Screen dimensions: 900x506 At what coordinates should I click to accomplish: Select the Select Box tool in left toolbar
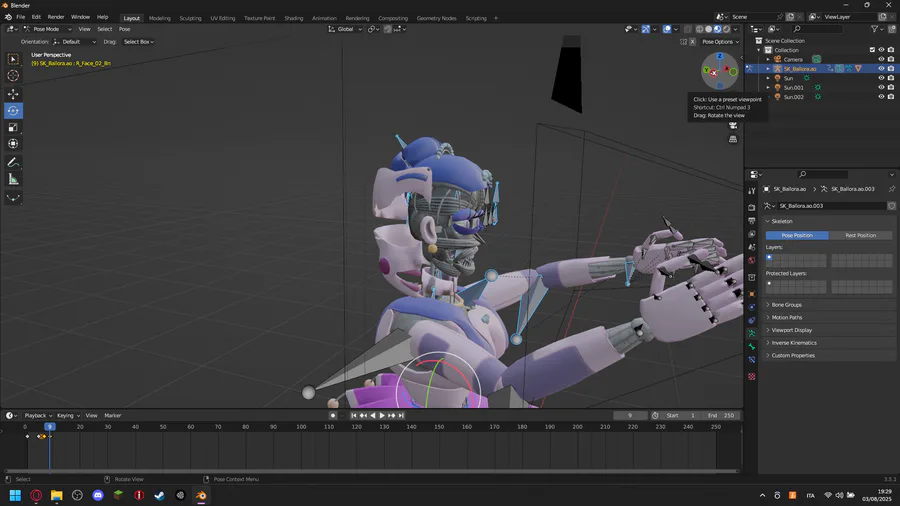coord(13,59)
